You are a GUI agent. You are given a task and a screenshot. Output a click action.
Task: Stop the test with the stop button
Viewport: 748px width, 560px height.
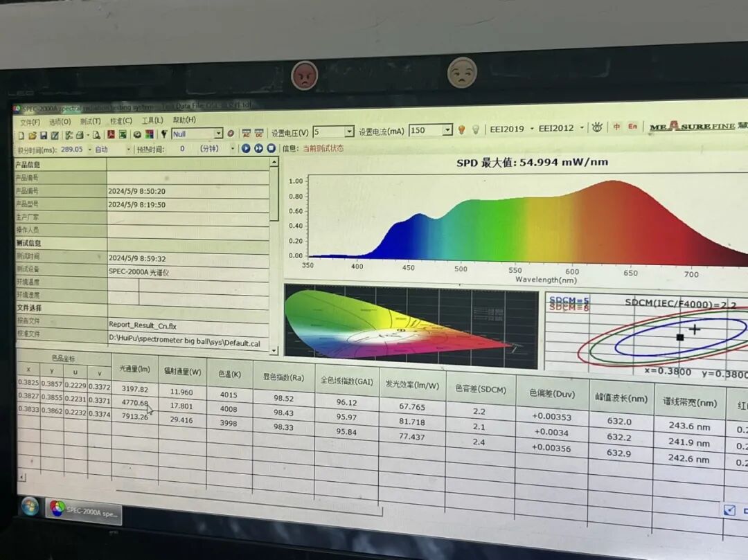[271, 148]
